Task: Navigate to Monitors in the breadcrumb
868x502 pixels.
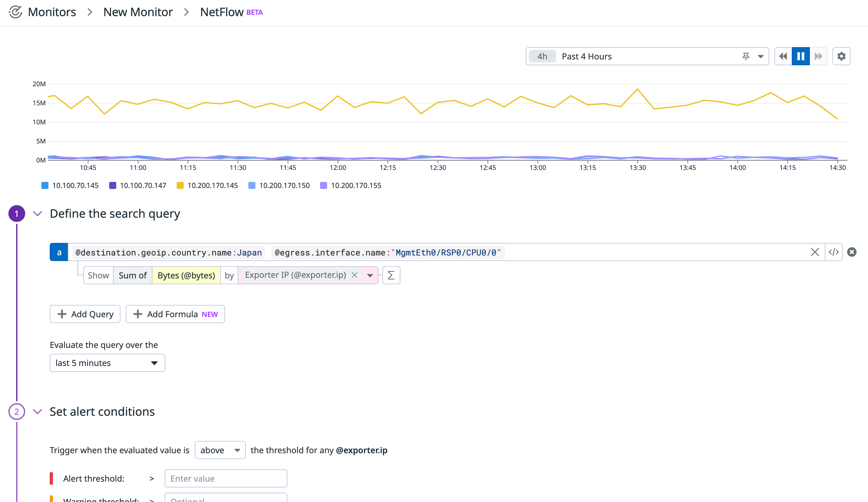Action: click(52, 12)
